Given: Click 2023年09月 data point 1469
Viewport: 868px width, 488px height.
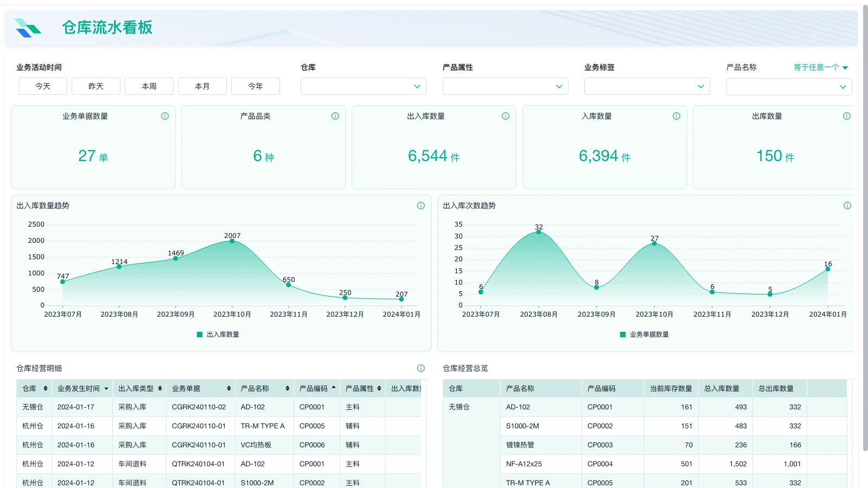Looking at the screenshot, I should pos(176,259).
